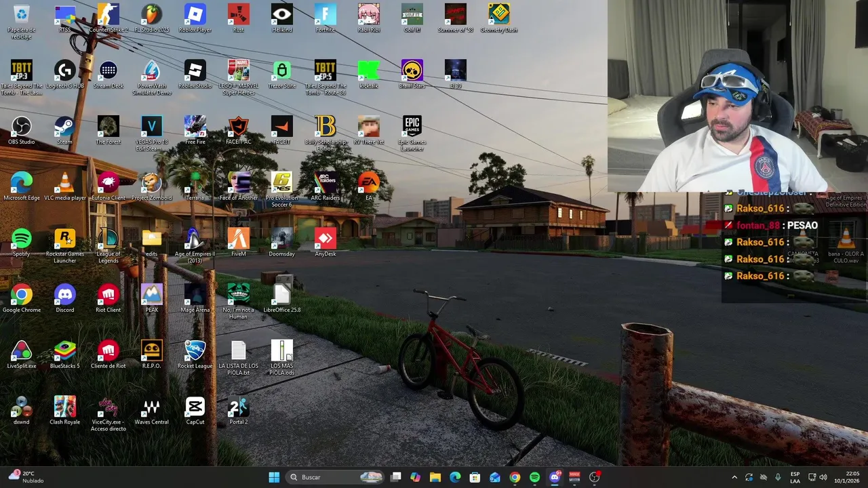Image resolution: width=868 pixels, height=488 pixels.
Task: Open the Trezor Suite shortcut
Action: 281,75
